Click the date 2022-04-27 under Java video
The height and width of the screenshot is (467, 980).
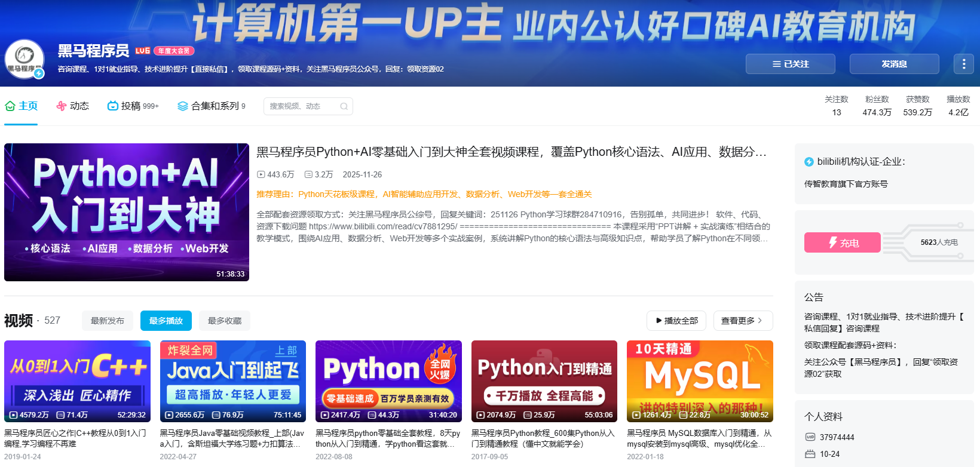click(178, 457)
